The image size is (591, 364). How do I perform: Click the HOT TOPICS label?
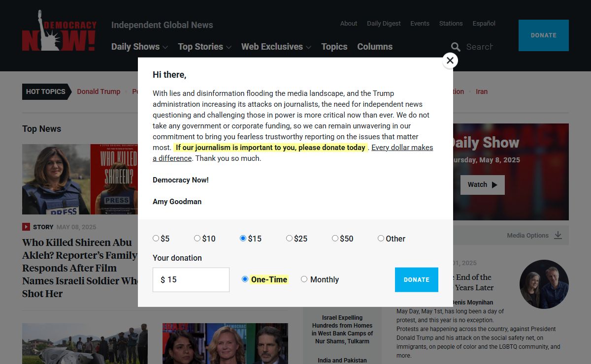pyautogui.click(x=46, y=91)
